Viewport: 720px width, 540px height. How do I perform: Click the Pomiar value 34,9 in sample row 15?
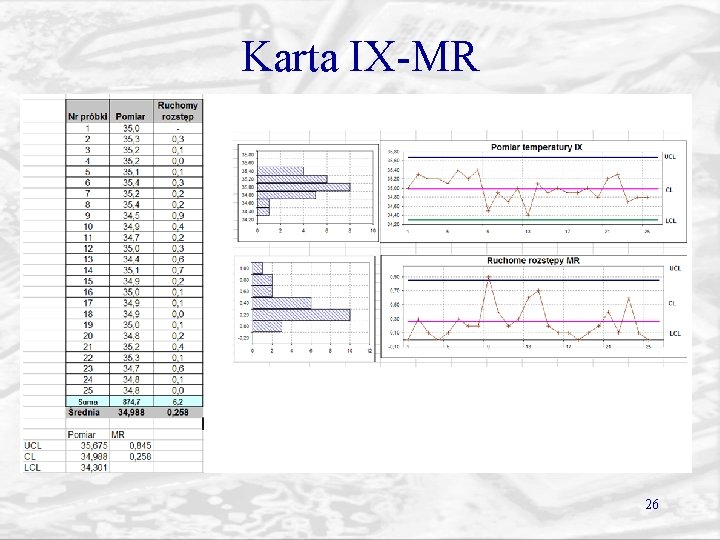131,281
